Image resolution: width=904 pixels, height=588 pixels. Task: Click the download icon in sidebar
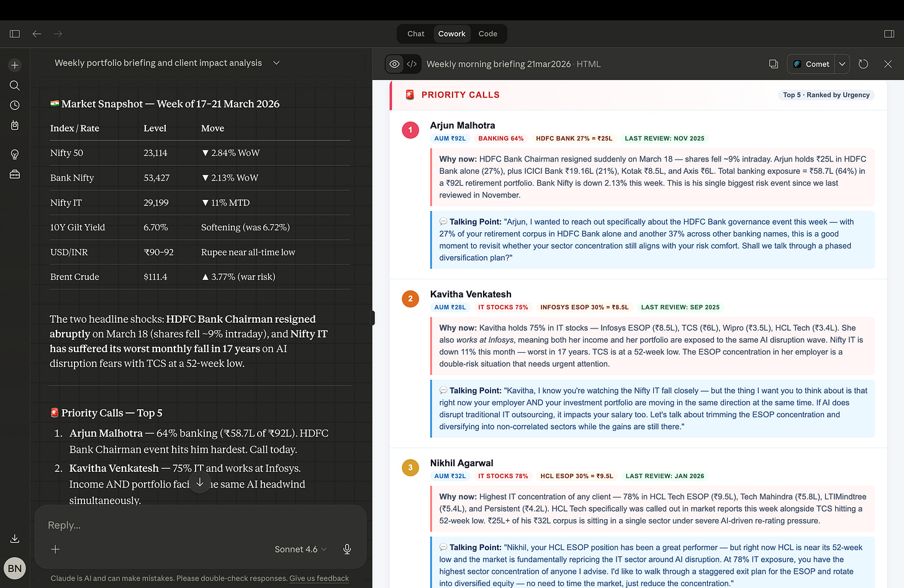point(15,538)
